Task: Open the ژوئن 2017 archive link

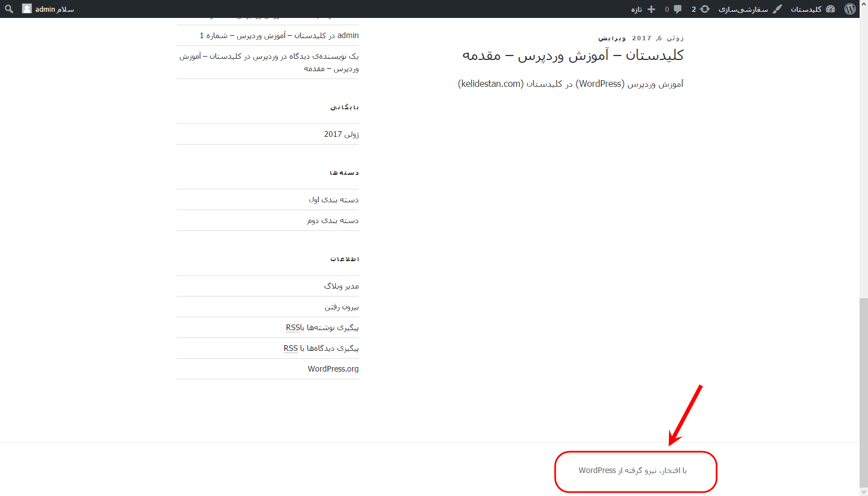Action: [341, 134]
